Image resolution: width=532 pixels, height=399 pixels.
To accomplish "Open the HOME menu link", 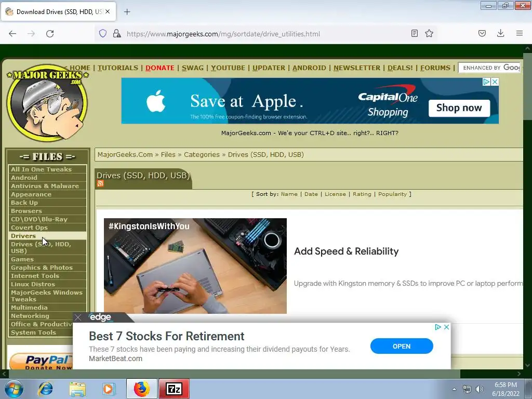I will [80, 68].
